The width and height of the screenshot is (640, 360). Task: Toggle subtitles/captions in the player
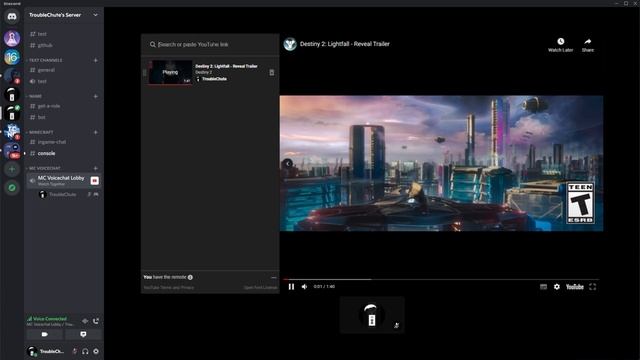pyautogui.click(x=543, y=287)
